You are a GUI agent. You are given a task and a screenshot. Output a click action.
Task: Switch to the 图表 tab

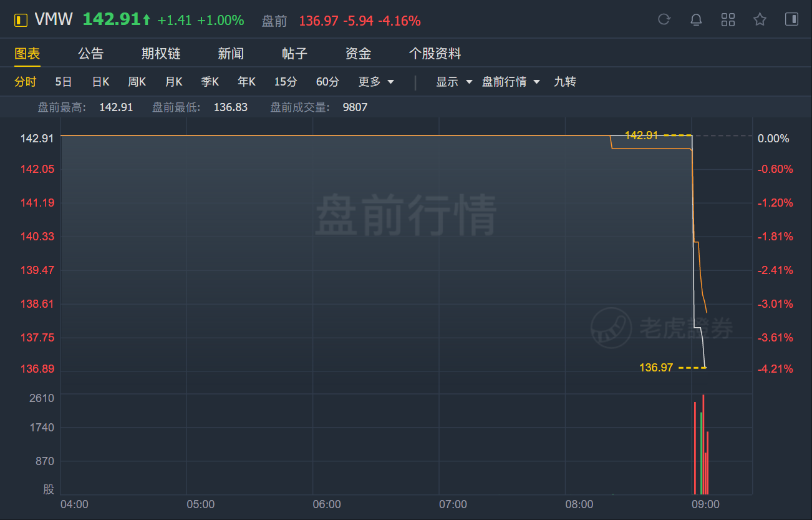coord(27,54)
